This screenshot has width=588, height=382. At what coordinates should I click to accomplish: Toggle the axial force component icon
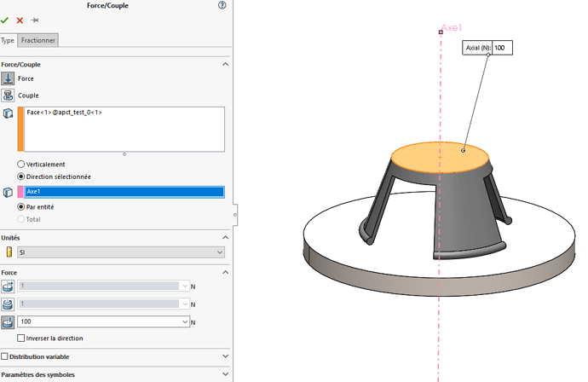tap(8, 322)
